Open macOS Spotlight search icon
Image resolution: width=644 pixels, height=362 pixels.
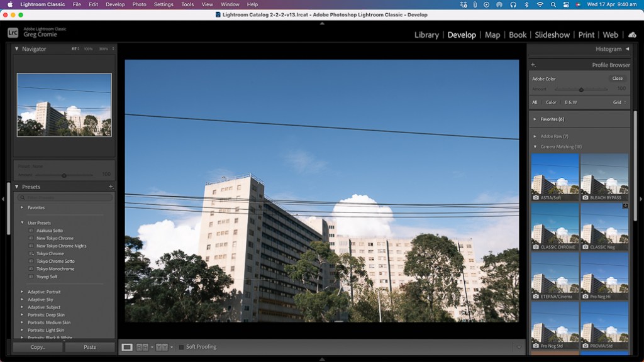point(554,4)
